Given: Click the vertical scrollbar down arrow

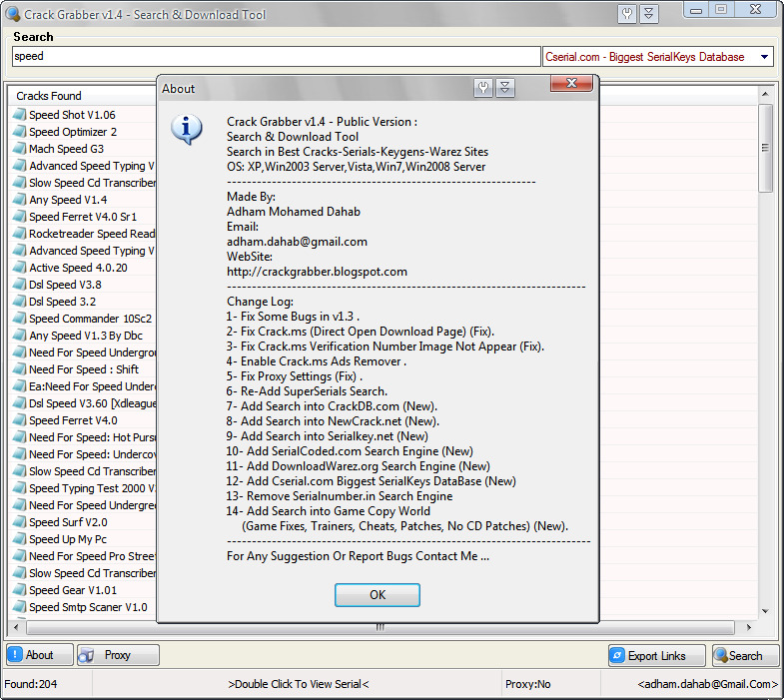Looking at the screenshot, I should pos(765,611).
